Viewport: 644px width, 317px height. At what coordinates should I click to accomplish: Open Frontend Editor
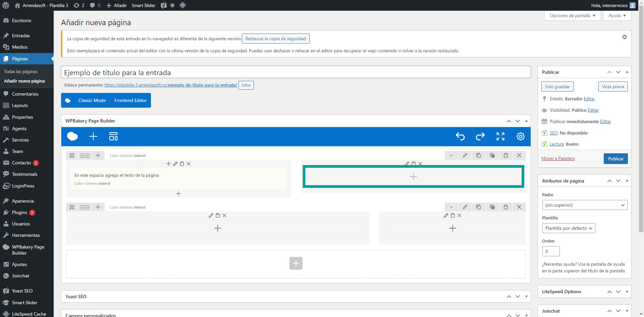[130, 100]
